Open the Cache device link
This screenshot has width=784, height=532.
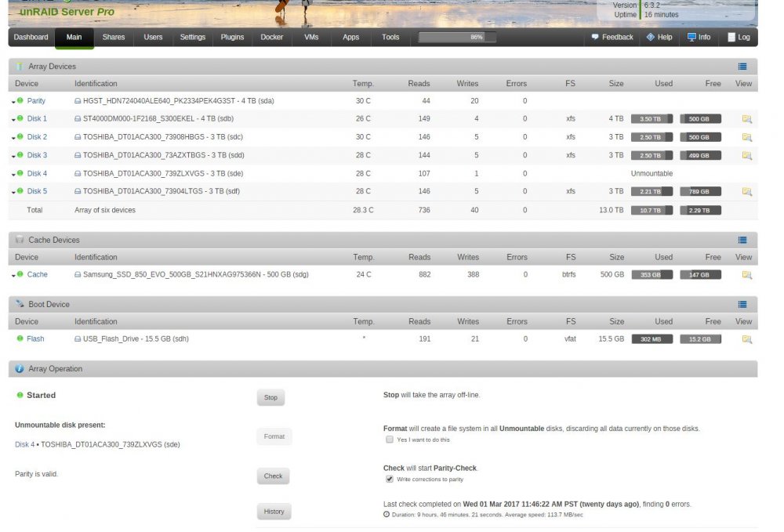point(38,275)
